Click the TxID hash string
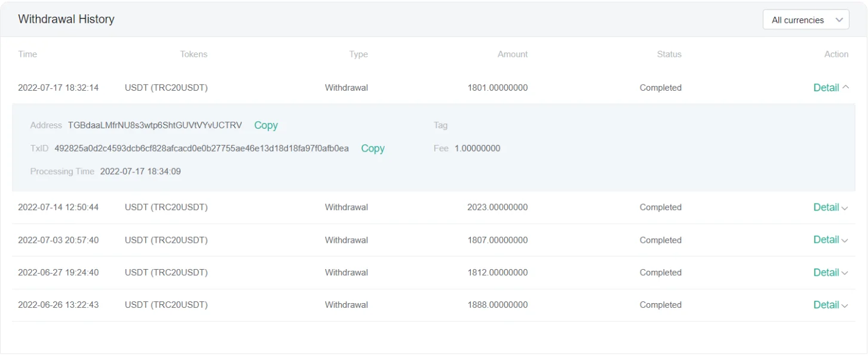The width and height of the screenshot is (868, 358). pyautogui.click(x=201, y=149)
